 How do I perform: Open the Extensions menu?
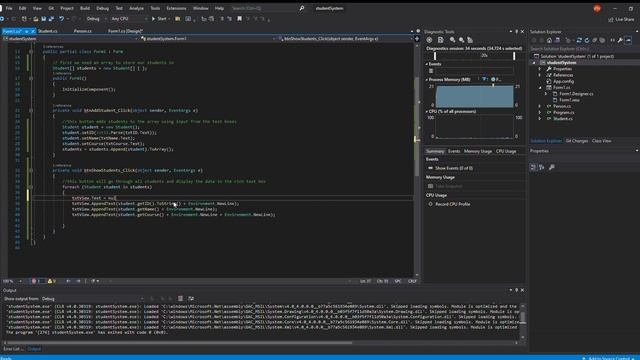pos(176,8)
